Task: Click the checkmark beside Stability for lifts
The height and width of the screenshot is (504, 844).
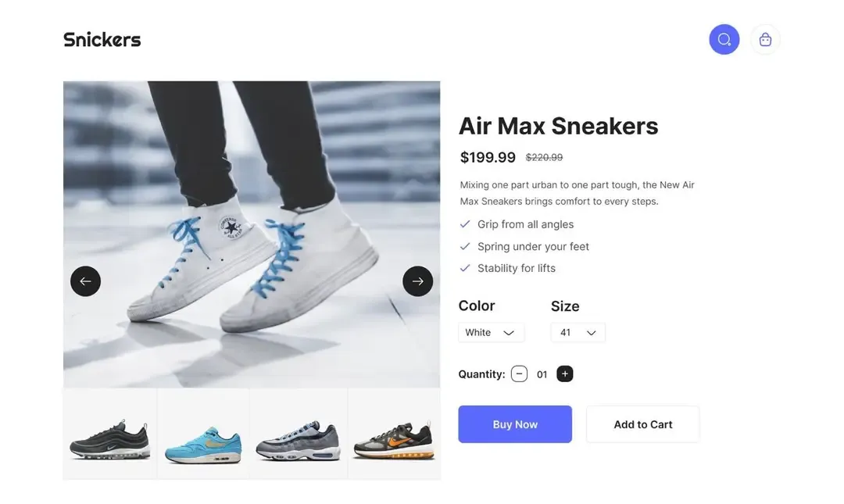Action: pos(465,268)
